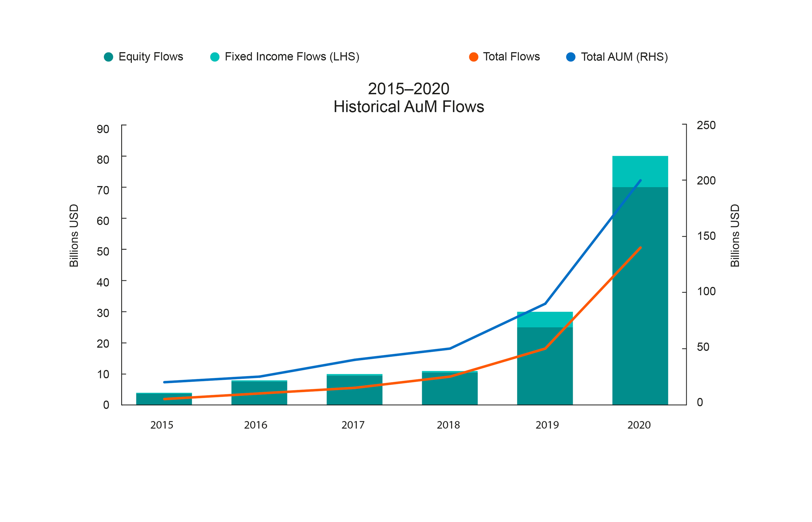Image resolution: width=812 pixels, height=522 pixels.
Task: Click the 2020 x-axis label
Action: 639,425
